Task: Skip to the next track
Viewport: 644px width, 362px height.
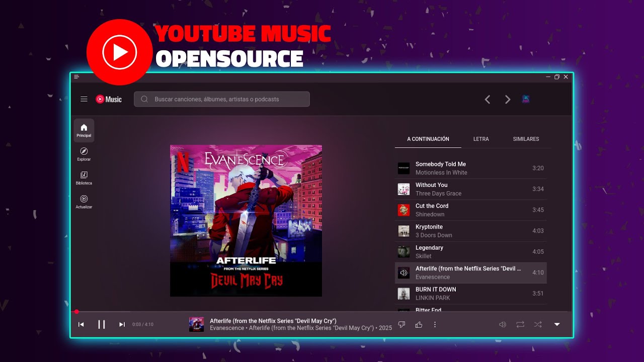Action: click(122, 324)
